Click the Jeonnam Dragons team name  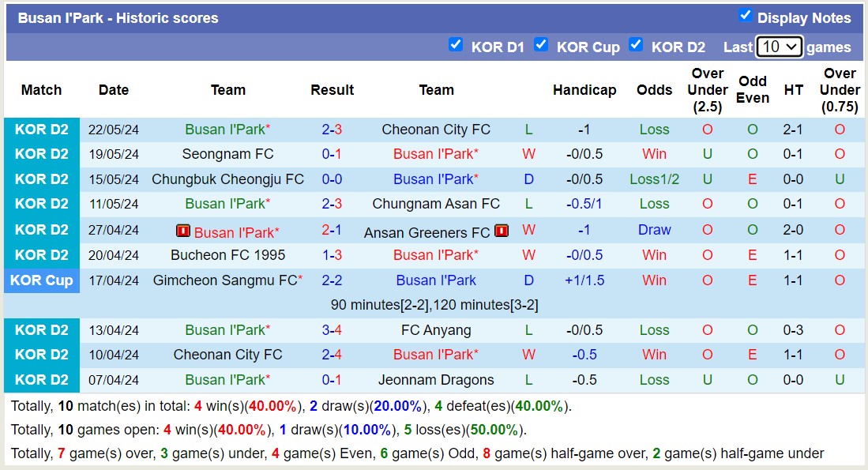pyautogui.click(x=437, y=379)
